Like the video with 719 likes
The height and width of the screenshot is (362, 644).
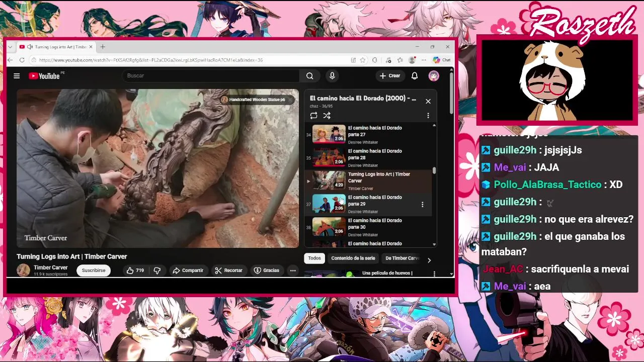(135, 270)
